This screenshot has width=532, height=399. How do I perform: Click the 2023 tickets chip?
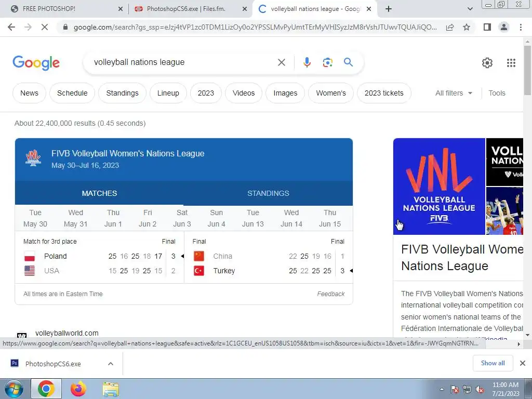(x=384, y=93)
